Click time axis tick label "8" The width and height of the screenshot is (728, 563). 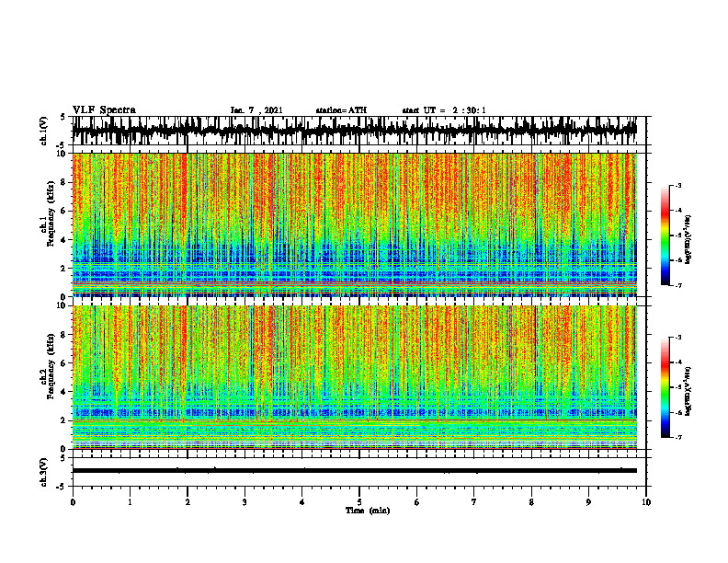pyautogui.click(x=531, y=502)
